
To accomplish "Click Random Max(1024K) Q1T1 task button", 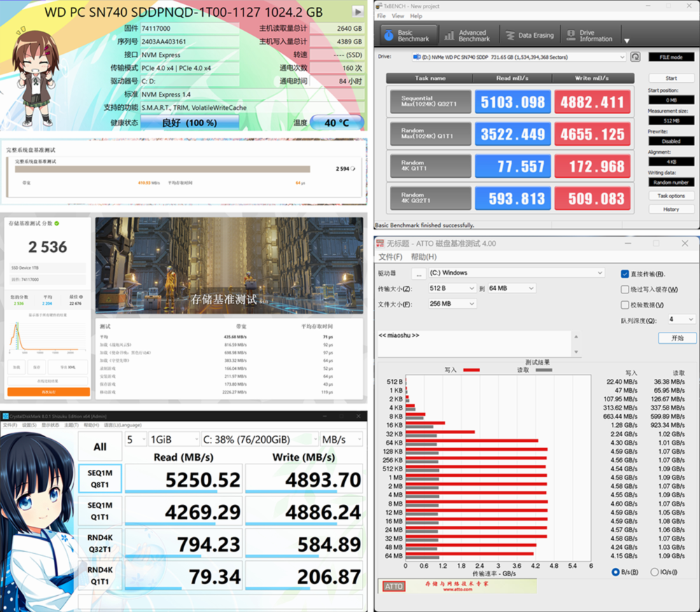I will tap(430, 134).
